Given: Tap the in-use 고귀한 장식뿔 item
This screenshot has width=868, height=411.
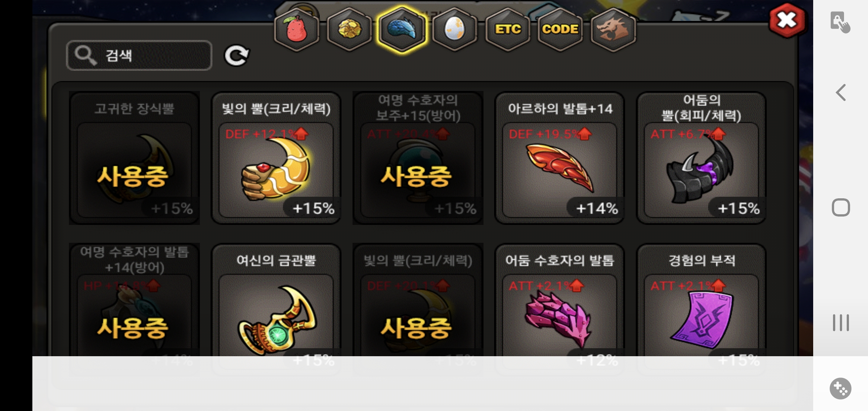Looking at the screenshot, I should tap(134, 158).
